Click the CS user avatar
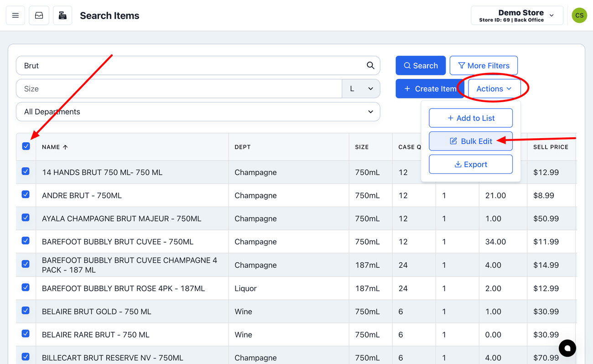This screenshot has width=593, height=364. [579, 16]
